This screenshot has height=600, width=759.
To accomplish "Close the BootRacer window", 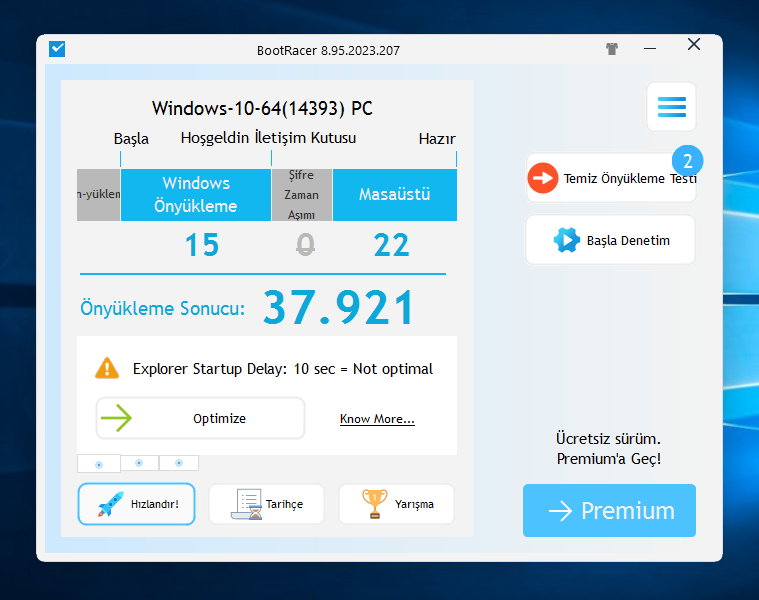I will [694, 45].
